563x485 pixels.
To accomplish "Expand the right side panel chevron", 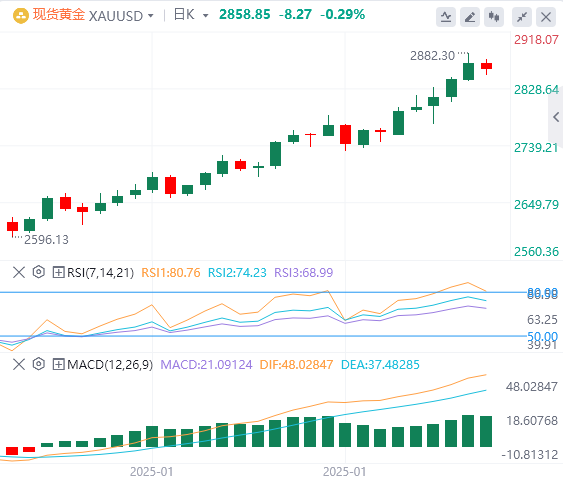I will [x=556, y=117].
